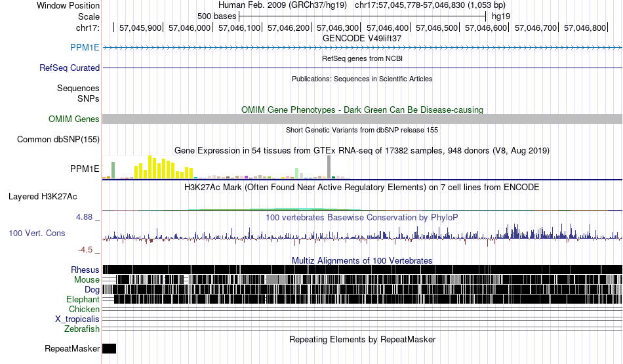
Task: Click the GENCODE V49lift37 track title
Action: [362, 39]
